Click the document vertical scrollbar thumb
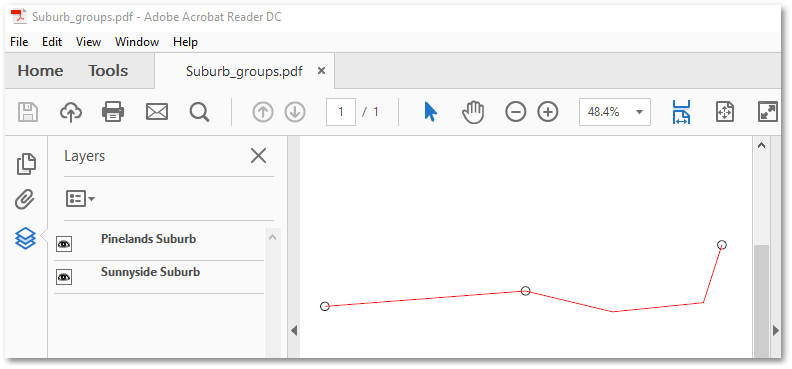This screenshot has height=369, width=792. coord(761,302)
